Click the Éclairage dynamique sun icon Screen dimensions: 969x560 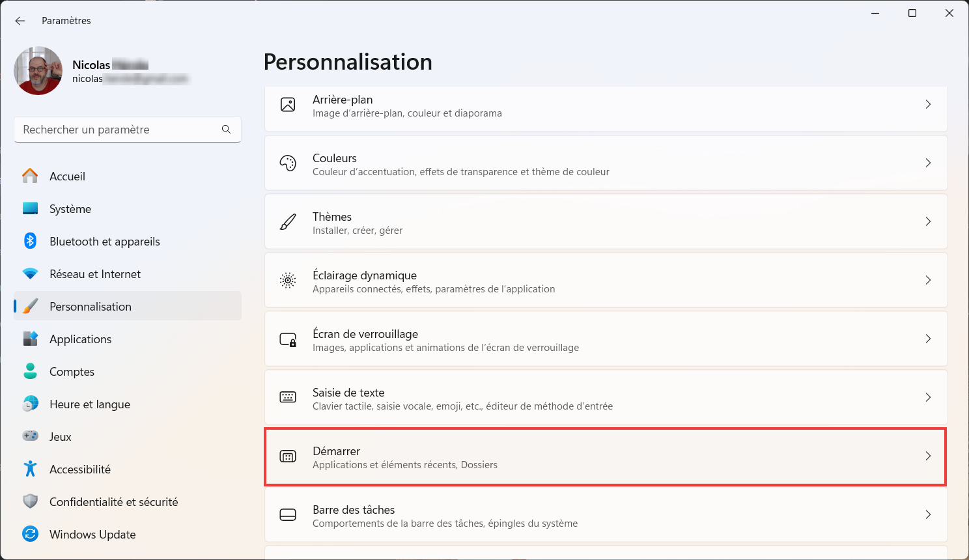(x=288, y=280)
